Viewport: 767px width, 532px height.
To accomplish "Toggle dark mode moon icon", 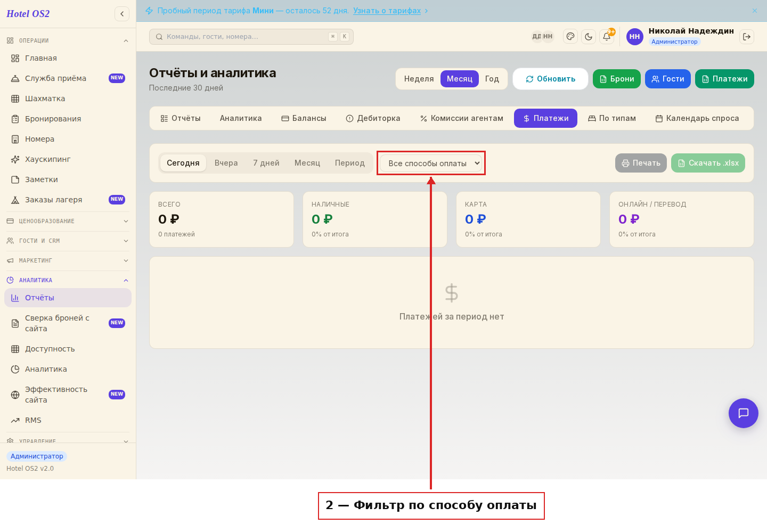I will [589, 37].
